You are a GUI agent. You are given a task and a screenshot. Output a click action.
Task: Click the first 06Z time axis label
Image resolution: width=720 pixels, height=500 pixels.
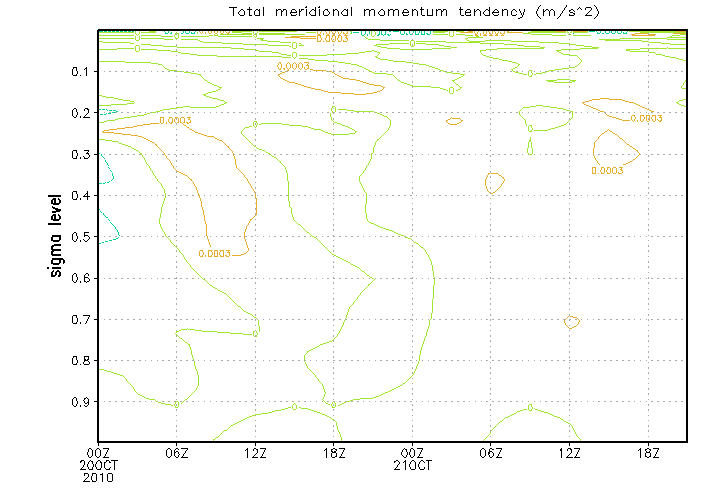177,454
